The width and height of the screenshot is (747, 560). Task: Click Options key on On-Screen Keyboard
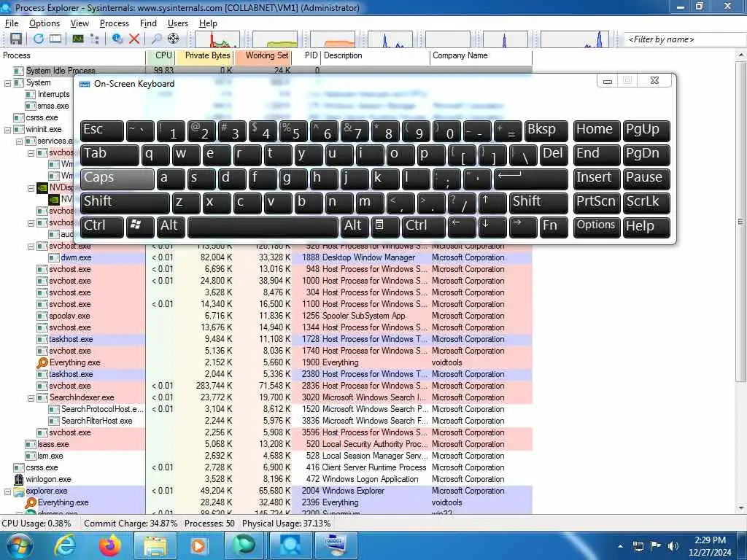[x=597, y=227]
